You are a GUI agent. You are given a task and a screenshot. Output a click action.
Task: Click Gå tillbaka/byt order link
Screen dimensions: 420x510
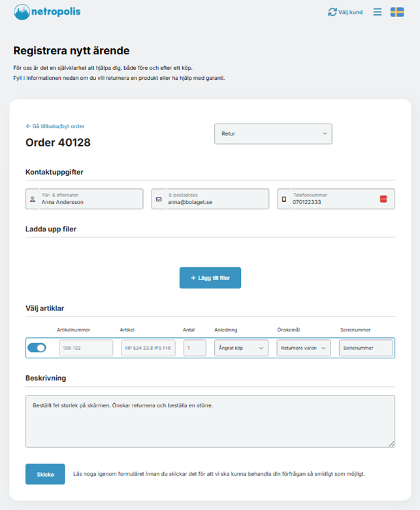[55, 126]
